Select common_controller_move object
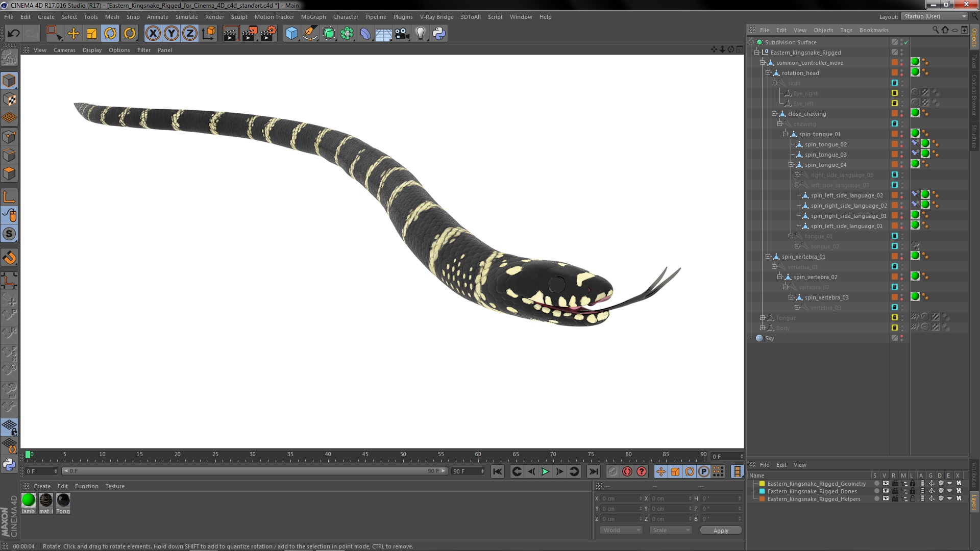The width and height of the screenshot is (980, 551). [810, 63]
